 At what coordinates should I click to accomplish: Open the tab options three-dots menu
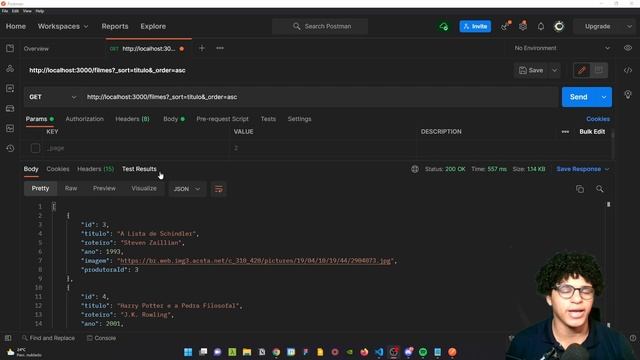coord(220,48)
